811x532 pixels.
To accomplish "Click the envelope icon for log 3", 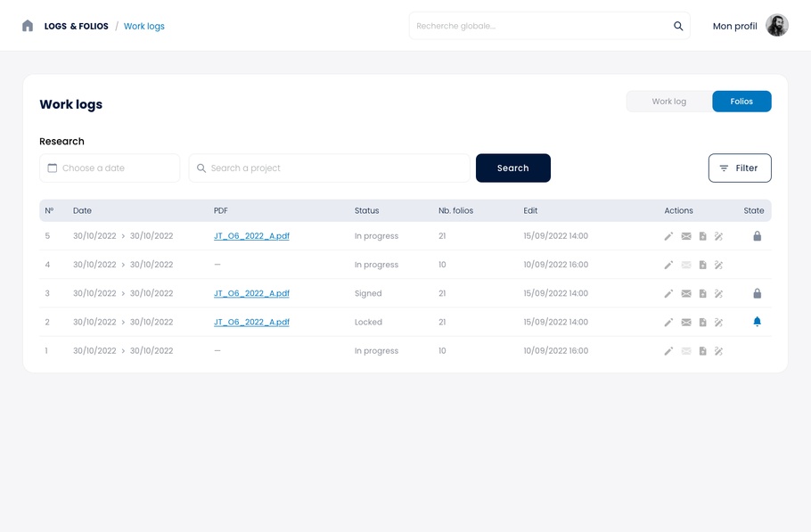I will [x=686, y=293].
